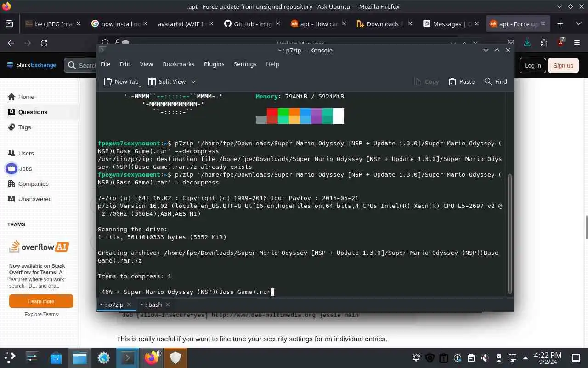This screenshot has height=368, width=588.
Task: Open System Settings sliders icon in taskbar
Action: [x=32, y=357]
